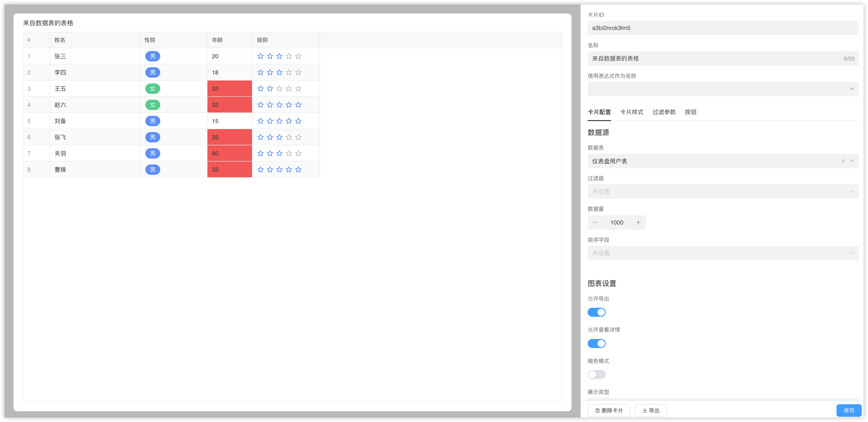
Task: Click the minus icon beside 1000
Action: tap(595, 222)
